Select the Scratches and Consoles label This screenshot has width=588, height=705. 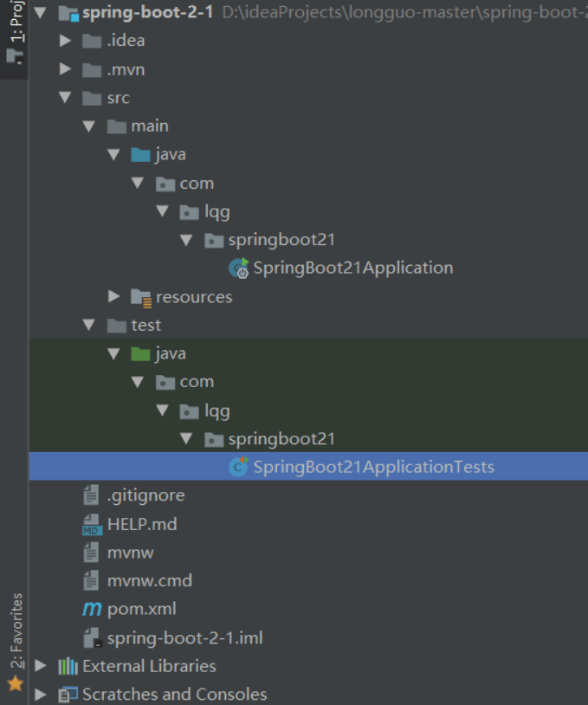pos(175,695)
